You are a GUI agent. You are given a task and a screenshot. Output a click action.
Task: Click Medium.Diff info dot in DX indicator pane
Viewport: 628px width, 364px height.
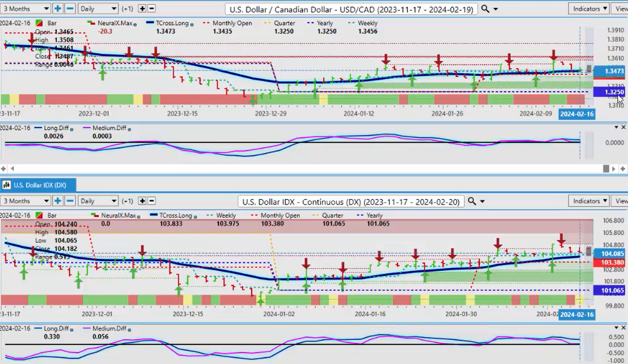[x=129, y=329]
